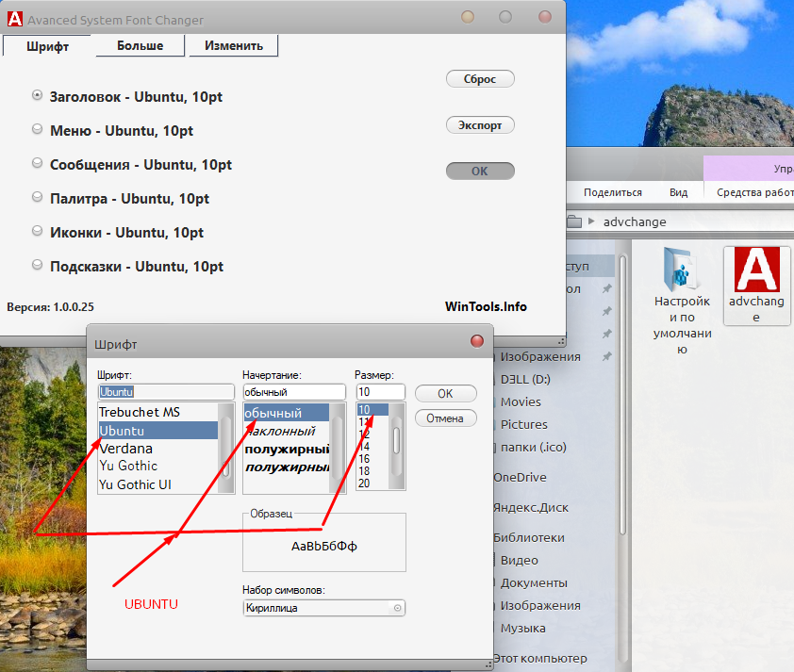Click advchange in Explorer address path
This screenshot has height=672, width=794.
coord(635,221)
